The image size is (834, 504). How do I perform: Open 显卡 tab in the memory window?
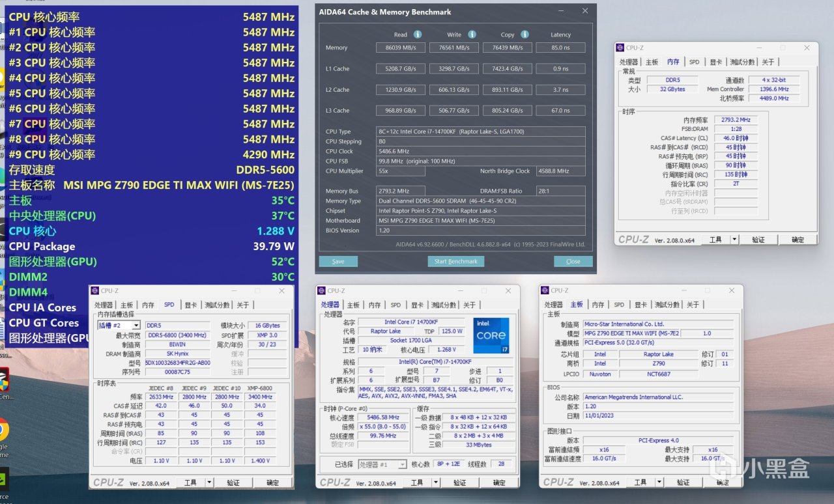coord(716,62)
